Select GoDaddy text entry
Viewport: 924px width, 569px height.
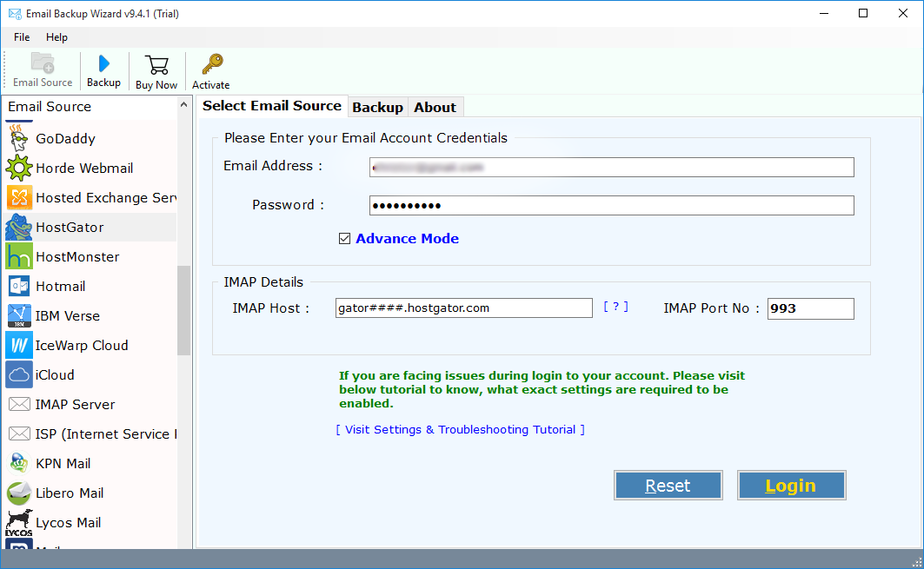[65, 138]
